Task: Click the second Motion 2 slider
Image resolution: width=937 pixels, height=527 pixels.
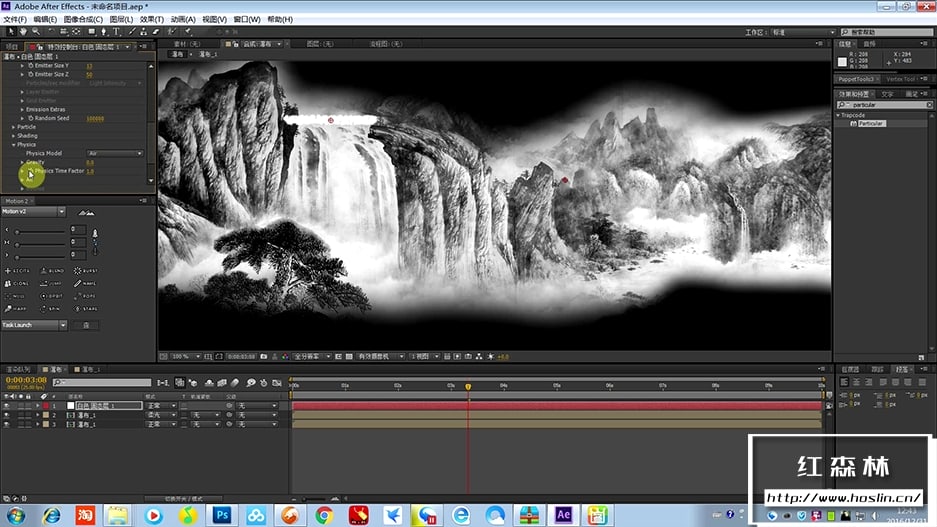Action: [x=39, y=244]
